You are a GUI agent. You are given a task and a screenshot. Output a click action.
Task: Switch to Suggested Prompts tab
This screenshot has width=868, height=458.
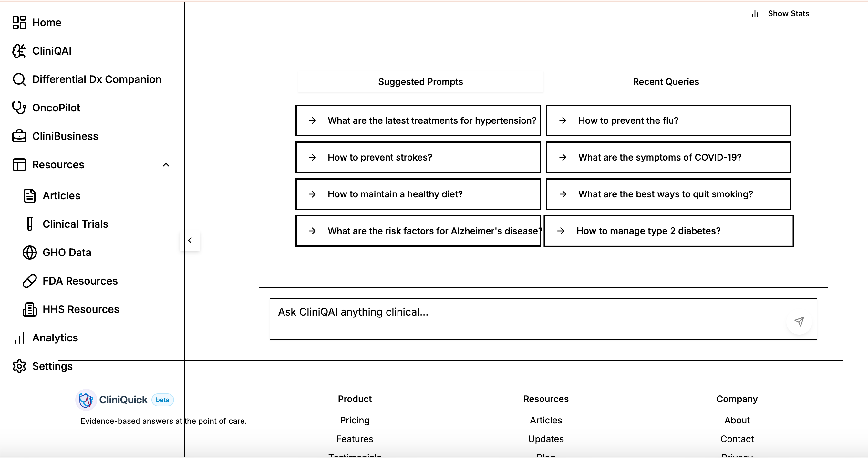pos(420,82)
